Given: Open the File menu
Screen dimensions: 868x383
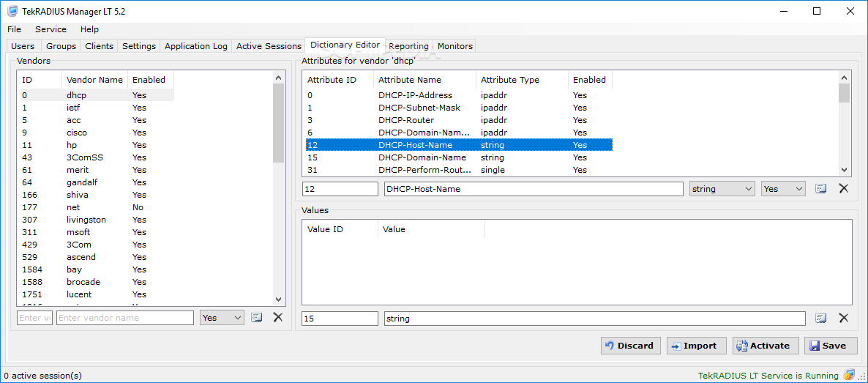Looking at the screenshot, I should point(15,29).
